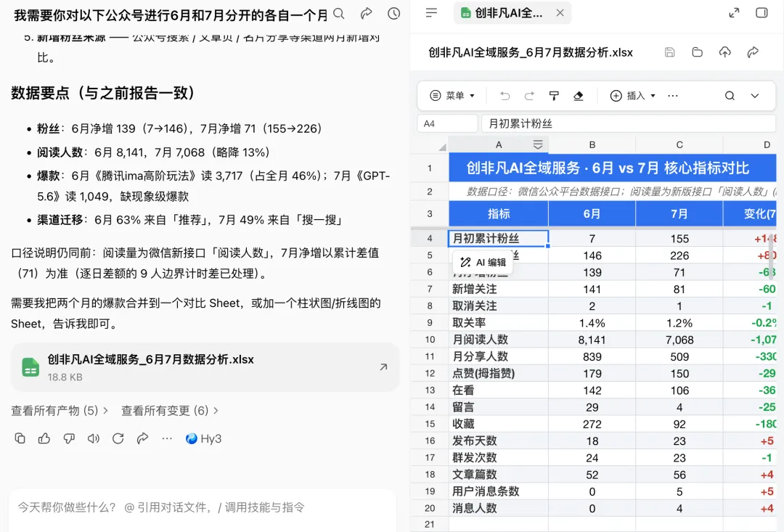Dislike the response with thumbs down
The width and height of the screenshot is (784, 532).
[x=68, y=438]
